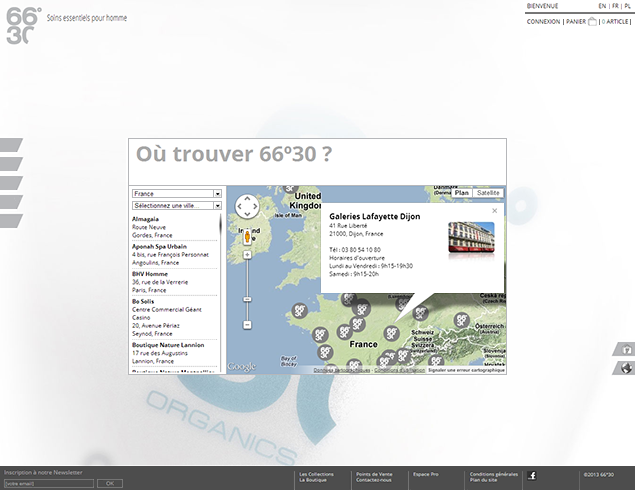635x490 pixels.
Task: Select the Aponah Spa Urbain store entry
Action: 174,255
